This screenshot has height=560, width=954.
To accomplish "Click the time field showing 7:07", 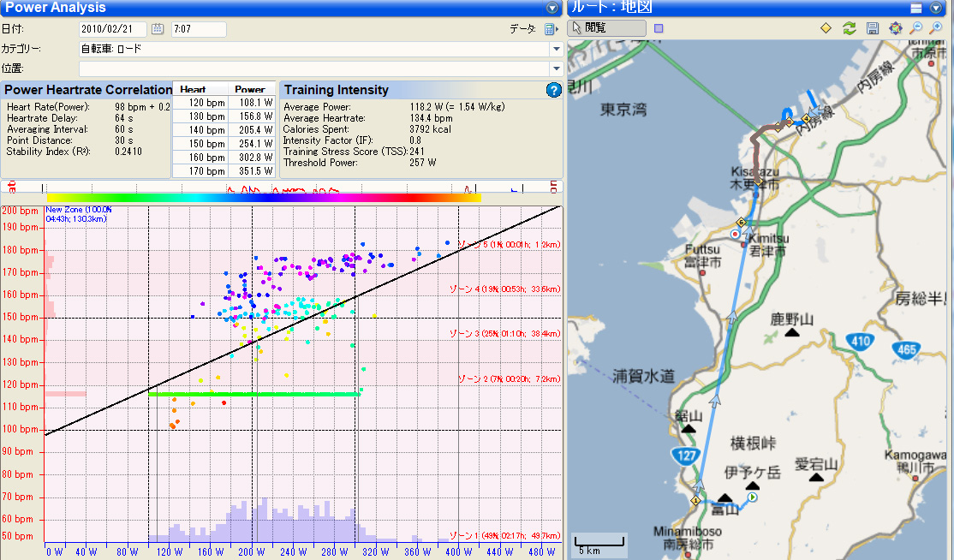I will pos(199,29).
